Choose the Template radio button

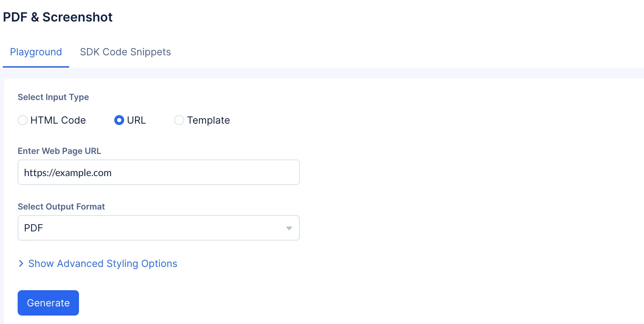(x=179, y=120)
